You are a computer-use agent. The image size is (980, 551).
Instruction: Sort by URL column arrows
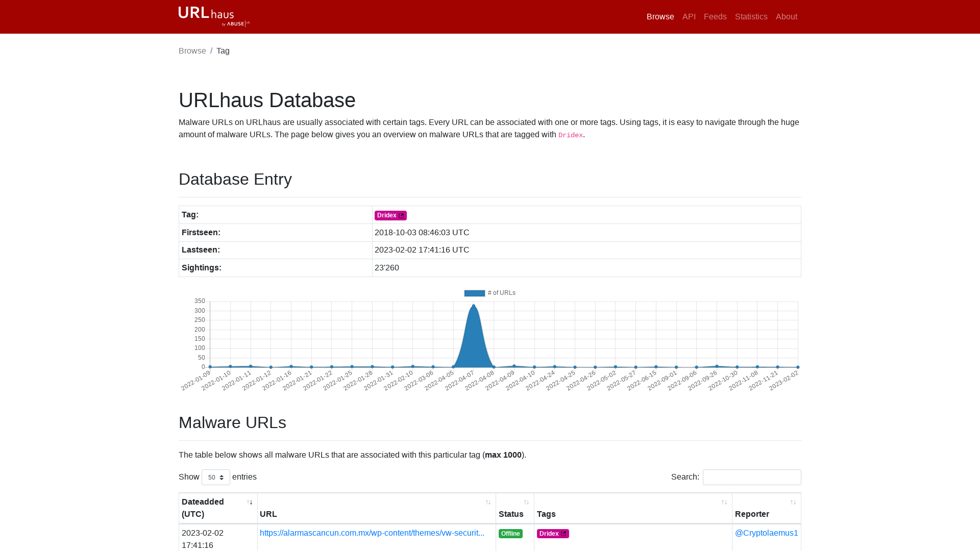tap(488, 503)
